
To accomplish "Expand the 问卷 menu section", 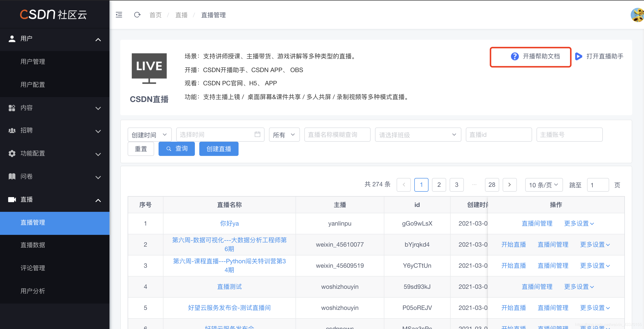I will [x=98, y=177].
